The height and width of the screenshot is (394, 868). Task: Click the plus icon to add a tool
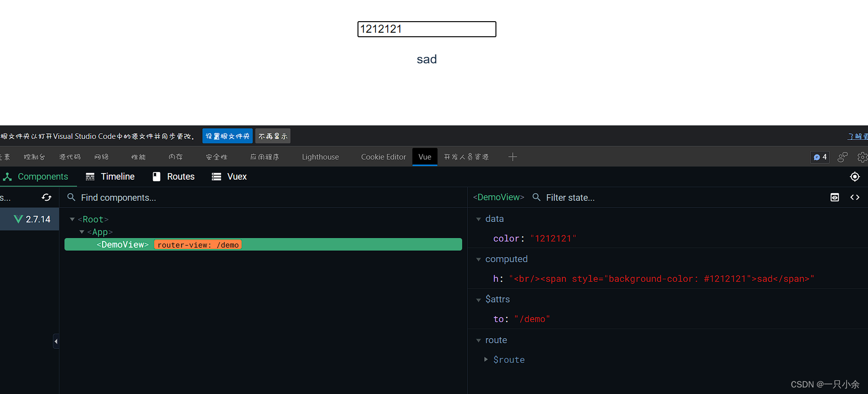(513, 157)
